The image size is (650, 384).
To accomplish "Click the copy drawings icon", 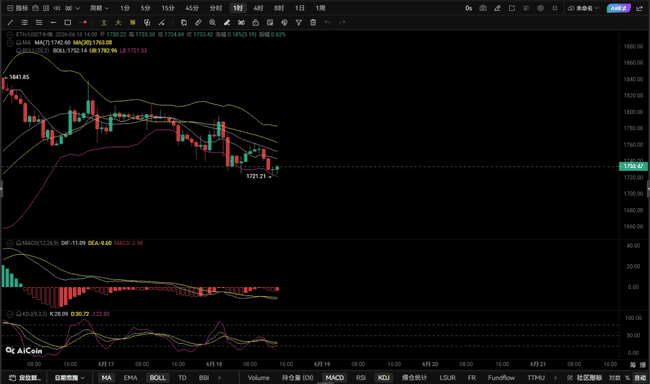I will pos(184,22).
